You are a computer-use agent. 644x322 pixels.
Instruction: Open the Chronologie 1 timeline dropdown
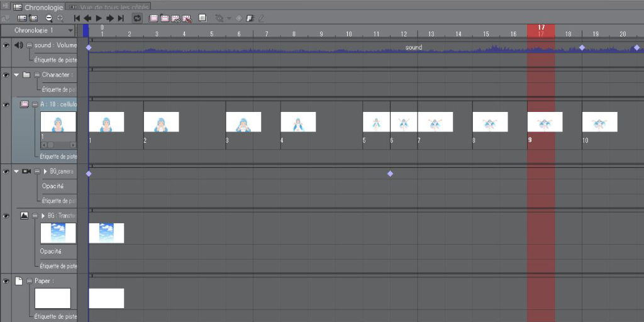point(38,30)
